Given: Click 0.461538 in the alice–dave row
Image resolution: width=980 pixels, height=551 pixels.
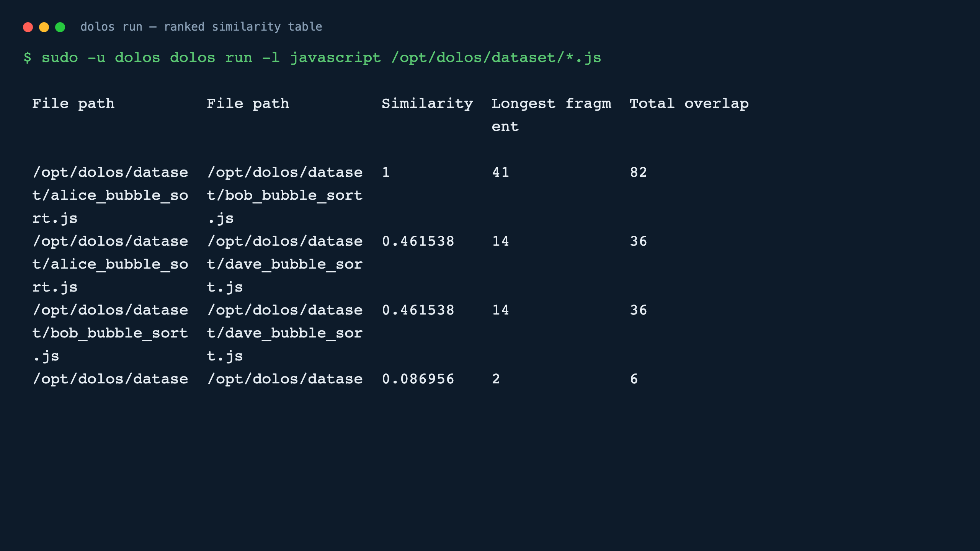Looking at the screenshot, I should pyautogui.click(x=418, y=241).
